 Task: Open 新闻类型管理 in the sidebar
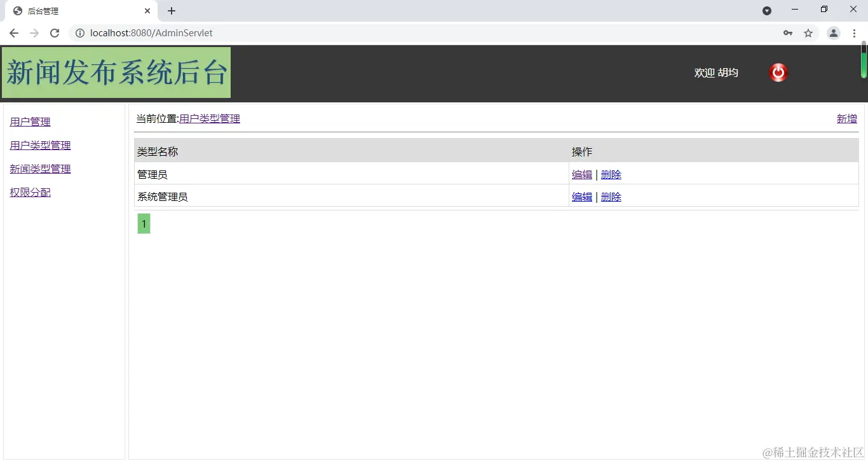pos(41,169)
